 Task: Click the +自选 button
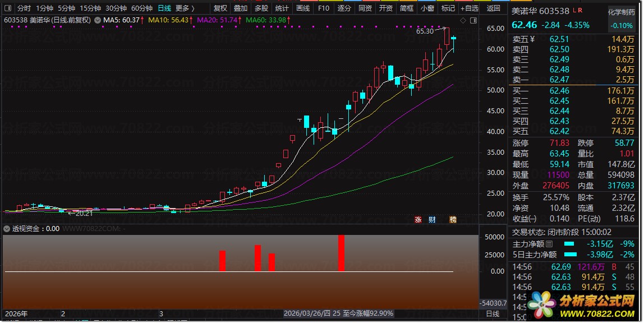(470, 8)
